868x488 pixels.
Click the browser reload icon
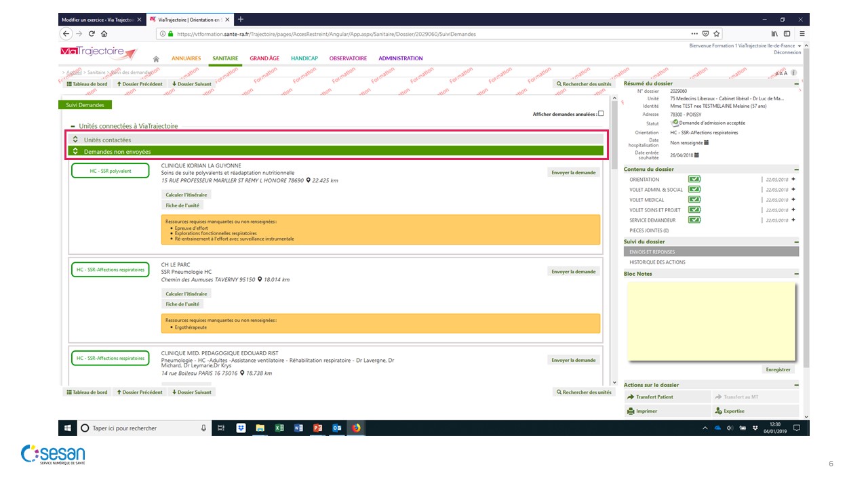pyautogui.click(x=91, y=34)
